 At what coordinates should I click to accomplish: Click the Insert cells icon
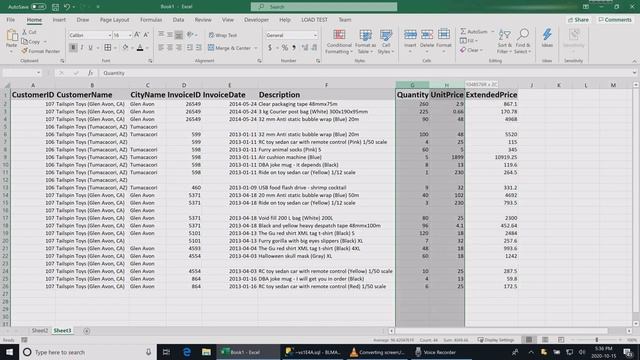coord(410,35)
